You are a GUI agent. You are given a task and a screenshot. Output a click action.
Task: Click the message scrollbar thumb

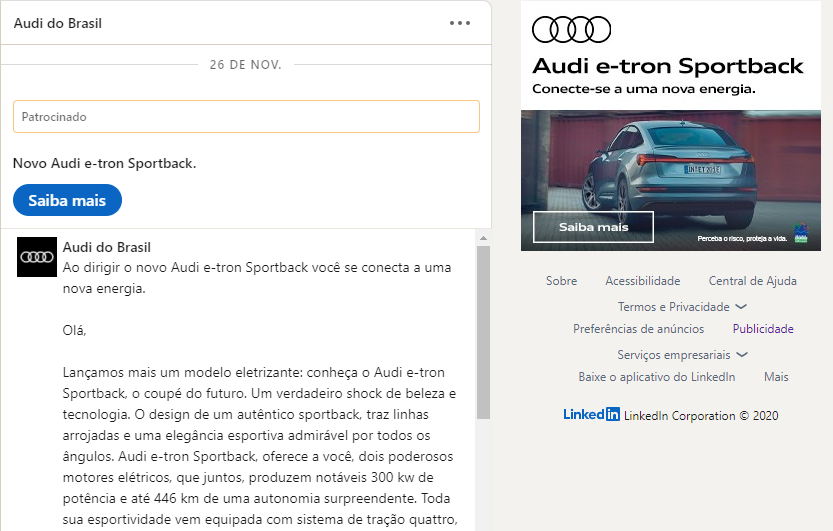coord(483,332)
